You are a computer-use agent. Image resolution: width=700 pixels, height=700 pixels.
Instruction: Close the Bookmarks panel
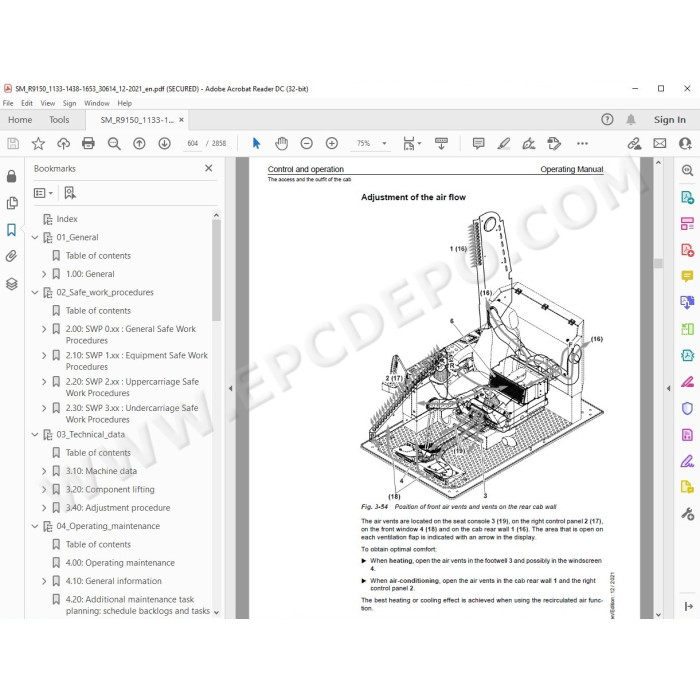208,168
